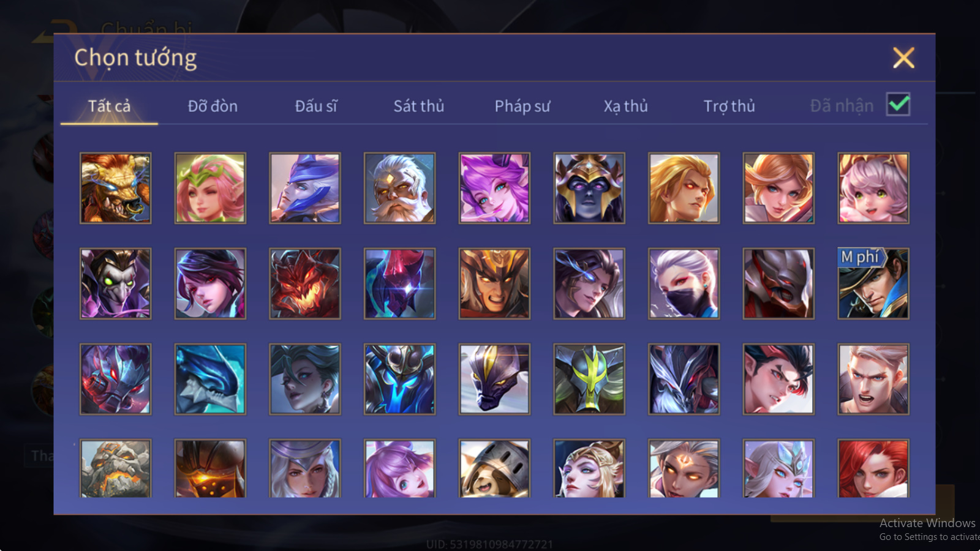Filter heroes by Pháp sư
This screenshot has width=980, height=551.
[x=522, y=106]
